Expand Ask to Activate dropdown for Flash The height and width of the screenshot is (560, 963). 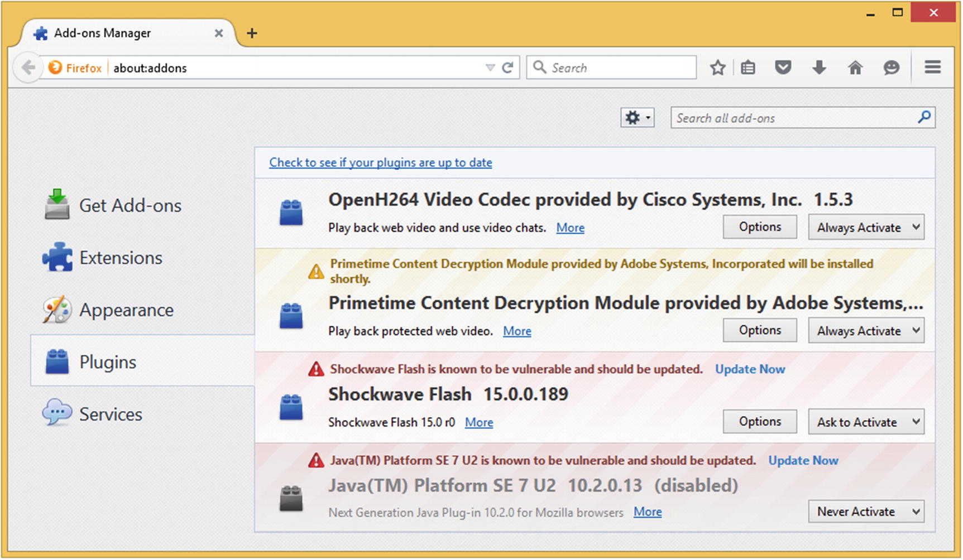(866, 422)
